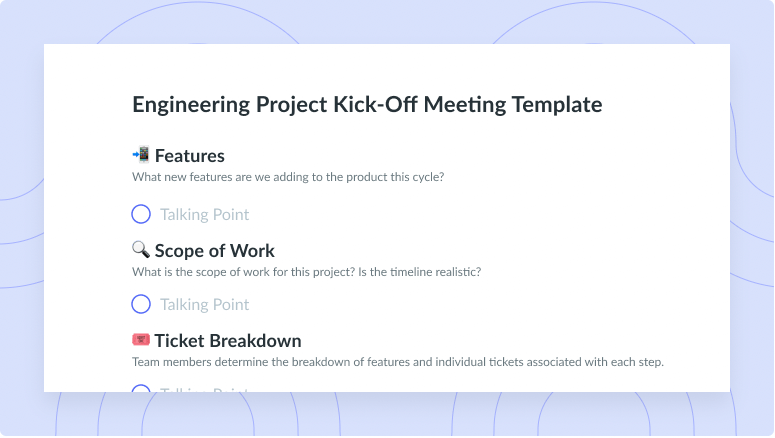The height and width of the screenshot is (438, 775).
Task: Click the magnifying glass emoji beside Scope of Work
Action: tap(141, 250)
